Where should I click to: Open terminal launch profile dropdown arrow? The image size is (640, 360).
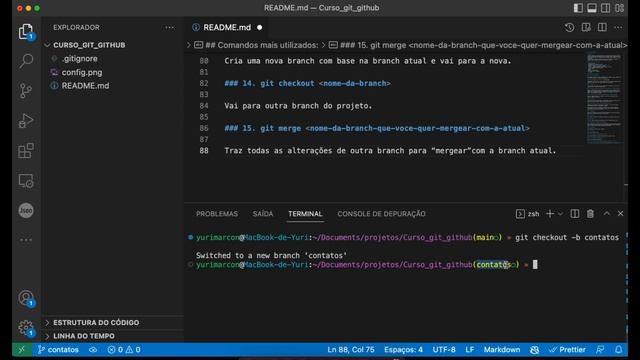[560, 213]
